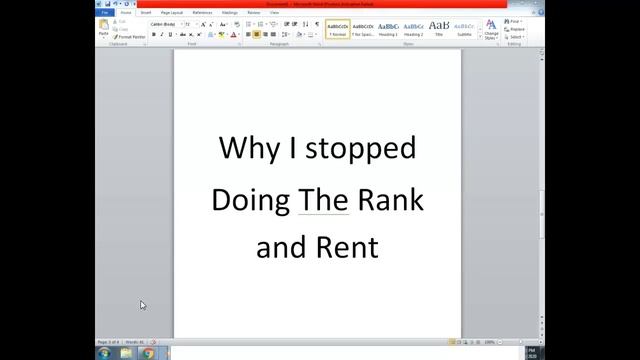This screenshot has width=640, height=360.
Task: Click proofing errors icon in status bar
Action: tap(153, 342)
